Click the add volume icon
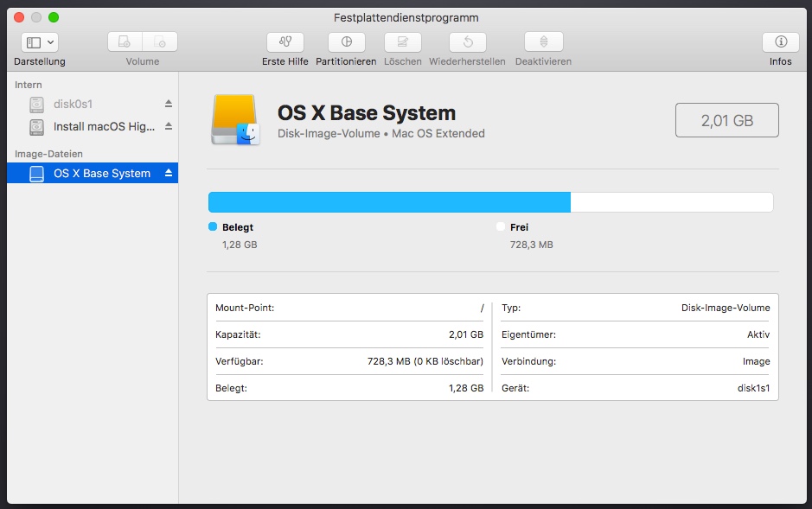The width and height of the screenshot is (812, 509). [x=125, y=41]
